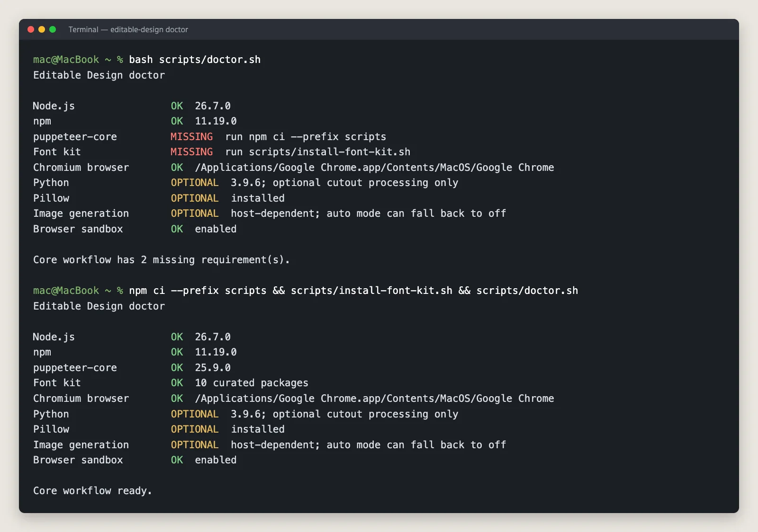
Task: Click the '10 curated packages' text
Action: click(x=252, y=383)
